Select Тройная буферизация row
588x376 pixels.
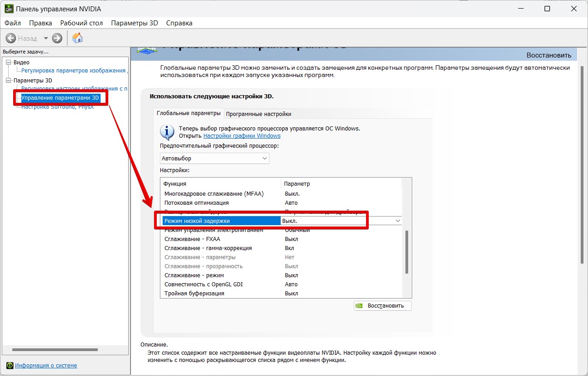coord(281,294)
